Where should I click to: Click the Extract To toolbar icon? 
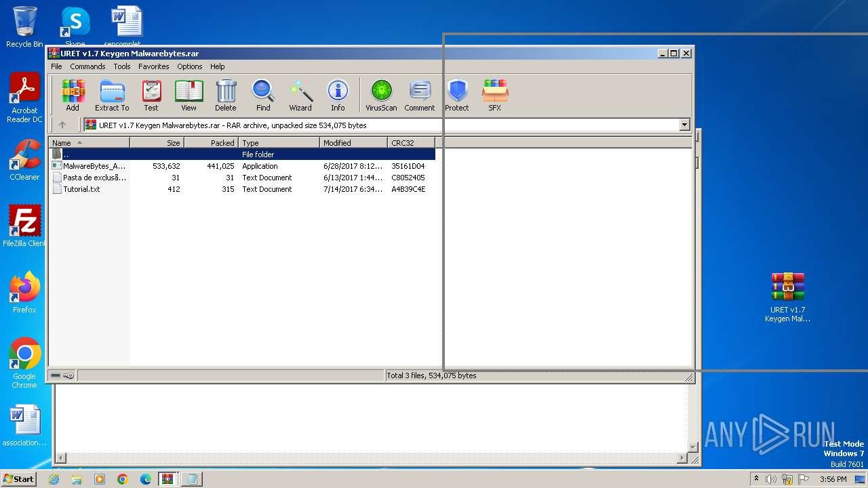coord(112,95)
